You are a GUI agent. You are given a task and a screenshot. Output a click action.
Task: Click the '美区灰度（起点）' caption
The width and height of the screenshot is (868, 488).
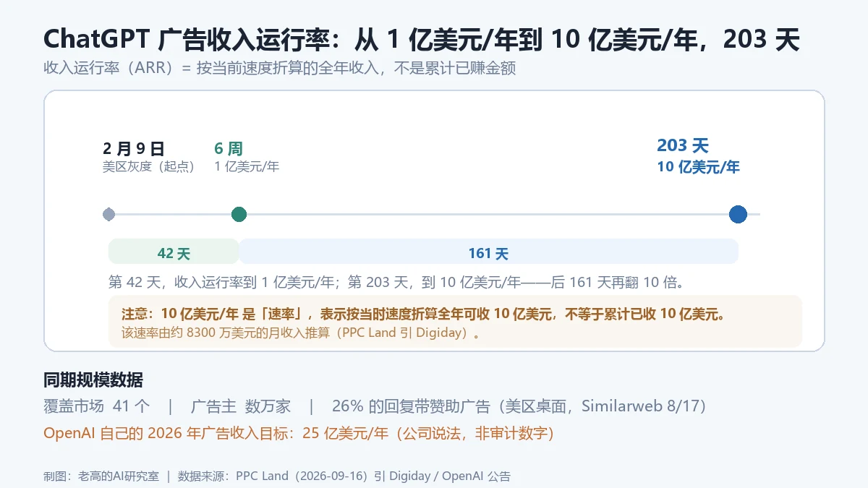point(149,167)
